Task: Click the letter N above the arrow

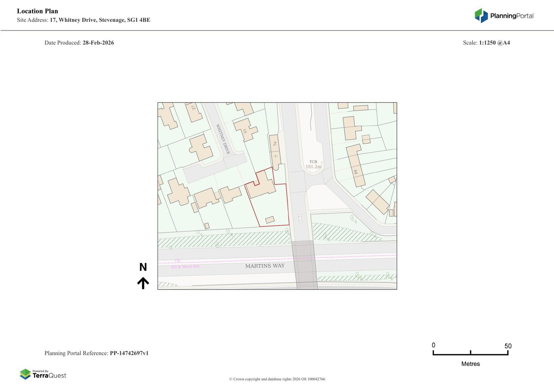Action: click(143, 267)
